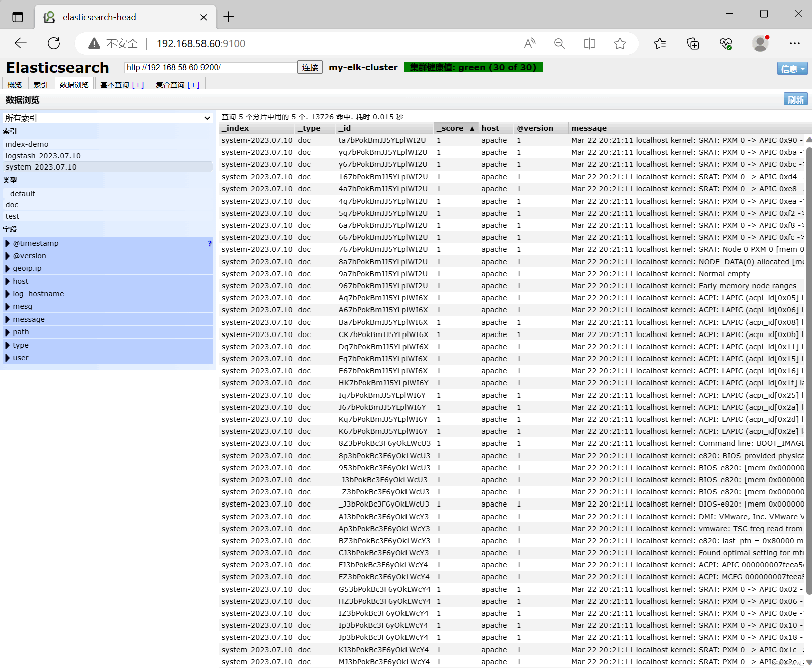Viewport: 812px width, 671px height.
Task: Open the tab actions menu icon
Action: [x=18, y=17]
